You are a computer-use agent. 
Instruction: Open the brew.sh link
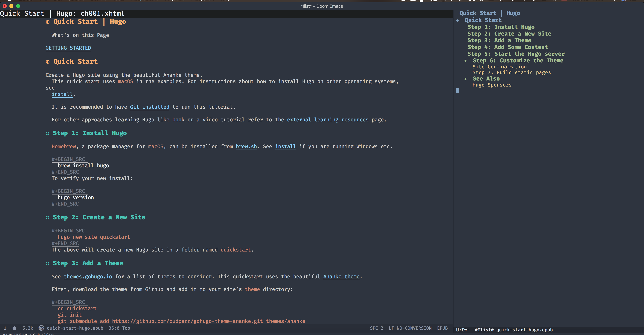pos(246,147)
